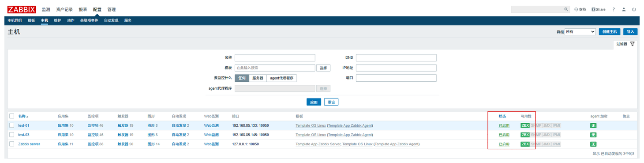Focus the 端口 filter field
Image resolution: width=644 pixels, height=163 pixels.
pyautogui.click(x=396, y=78)
